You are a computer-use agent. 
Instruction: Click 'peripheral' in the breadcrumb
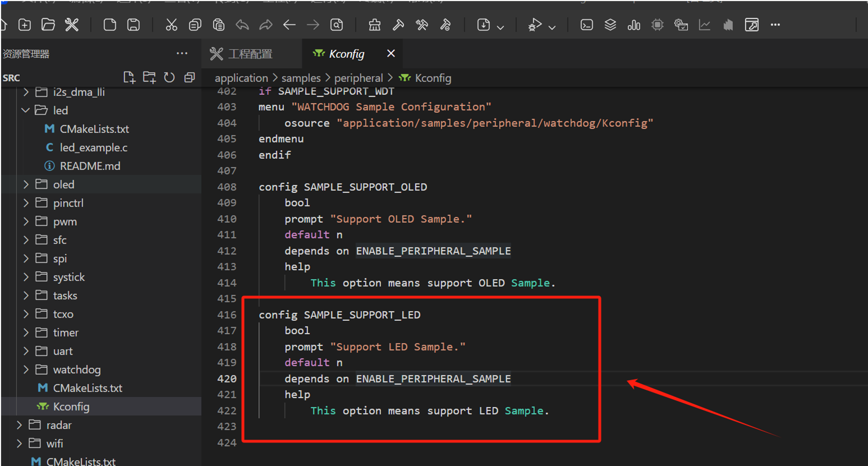[x=359, y=78]
